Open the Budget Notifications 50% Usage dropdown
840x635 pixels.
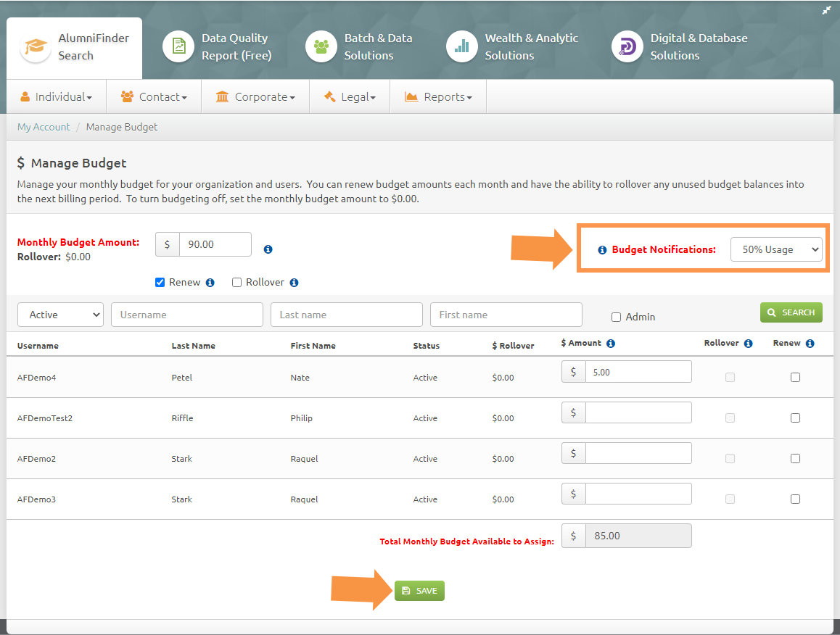pyautogui.click(x=776, y=249)
